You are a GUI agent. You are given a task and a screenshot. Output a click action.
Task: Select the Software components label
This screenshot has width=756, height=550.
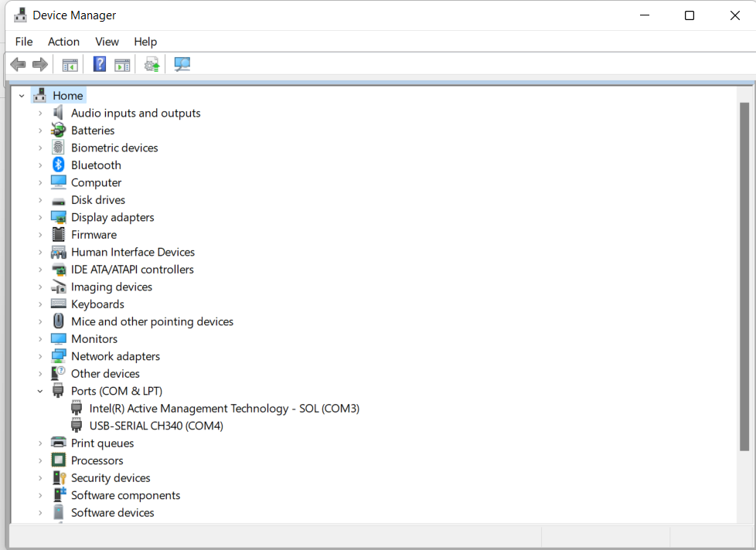(x=125, y=495)
